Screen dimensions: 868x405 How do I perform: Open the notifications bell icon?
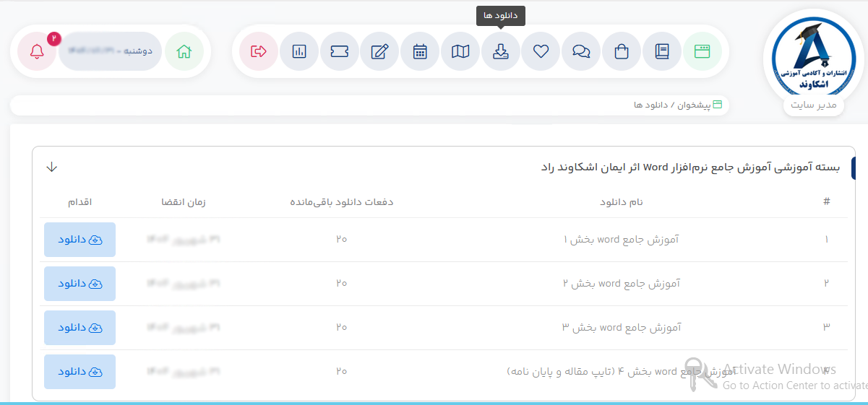tap(37, 51)
